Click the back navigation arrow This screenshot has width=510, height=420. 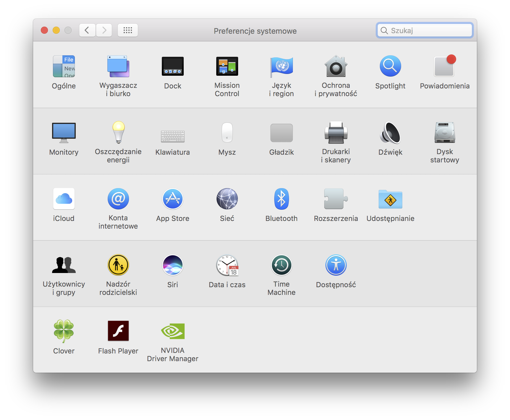tap(87, 30)
